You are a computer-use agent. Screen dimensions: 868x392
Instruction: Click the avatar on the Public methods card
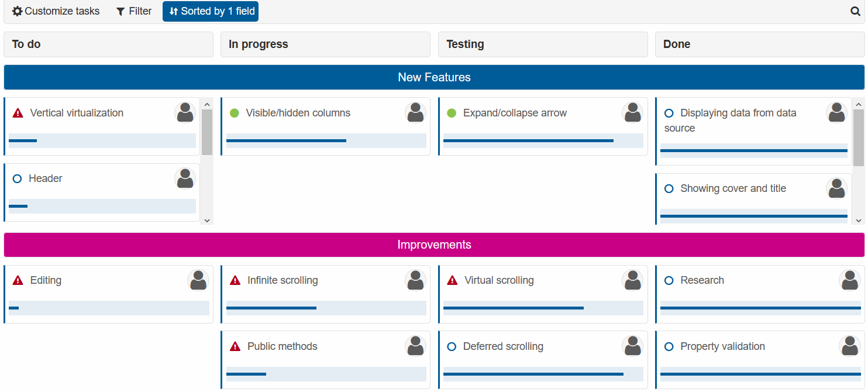[x=415, y=346]
